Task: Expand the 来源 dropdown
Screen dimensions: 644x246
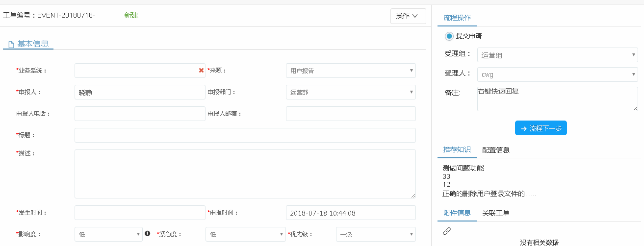Action: 350,71
